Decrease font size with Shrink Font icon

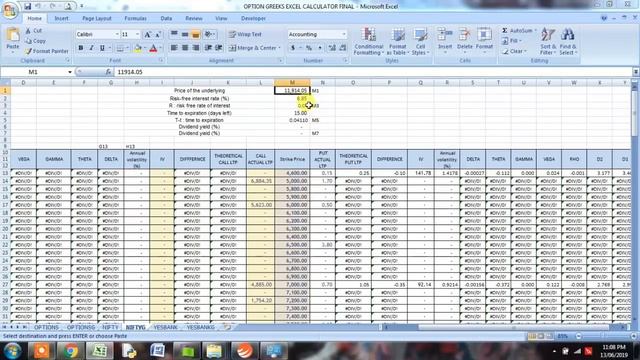click(x=158, y=34)
